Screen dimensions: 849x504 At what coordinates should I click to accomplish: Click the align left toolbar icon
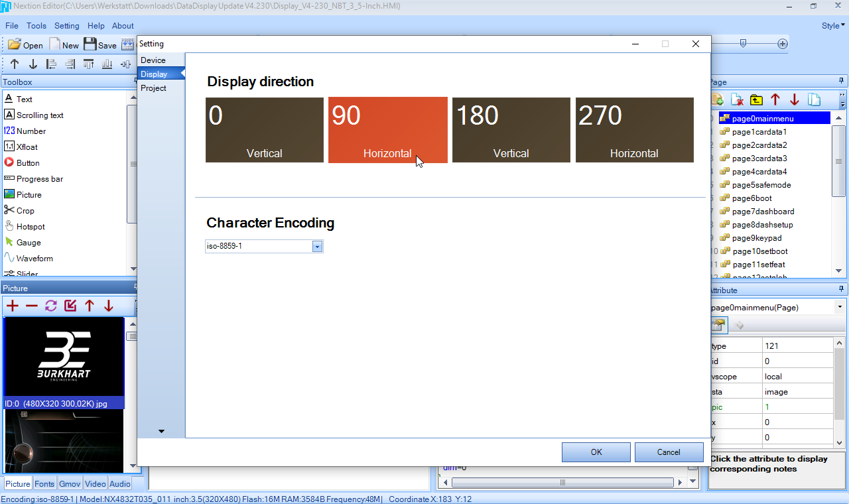click(x=51, y=64)
